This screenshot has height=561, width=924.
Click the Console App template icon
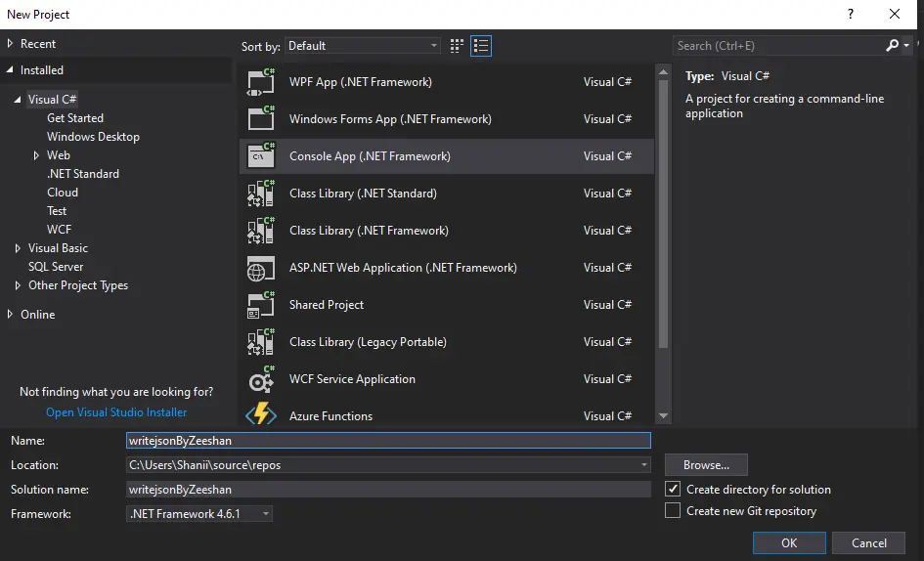click(x=261, y=156)
